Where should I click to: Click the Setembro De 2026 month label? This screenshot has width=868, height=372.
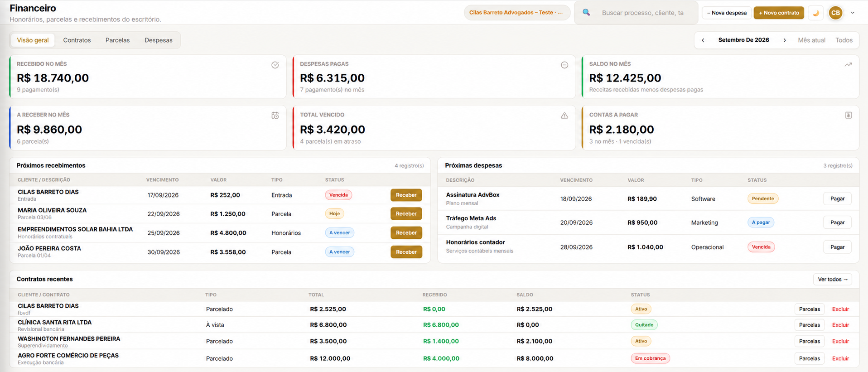pos(743,40)
